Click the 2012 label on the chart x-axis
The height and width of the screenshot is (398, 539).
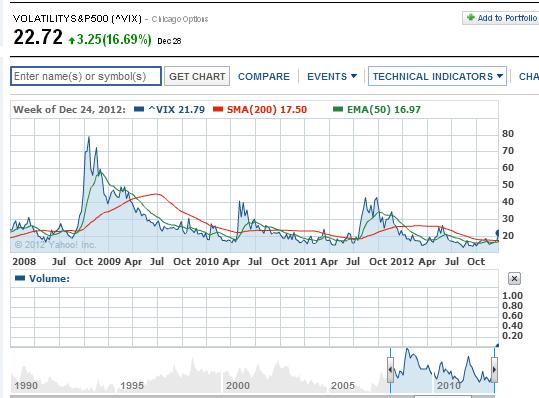[403, 262]
